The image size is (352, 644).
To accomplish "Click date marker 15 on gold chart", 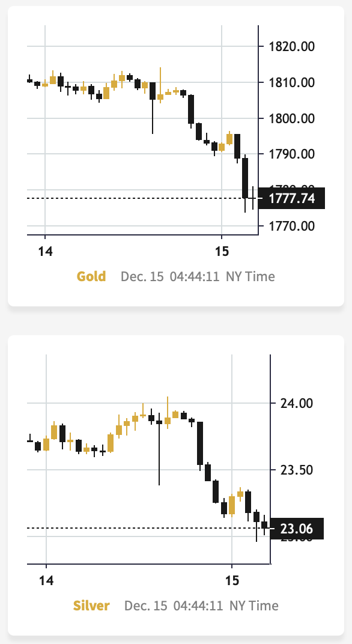I will (x=222, y=251).
